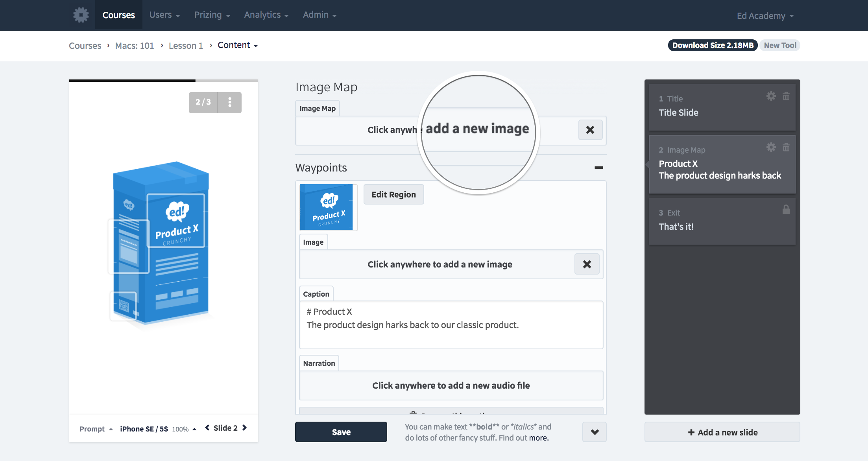Screen dimensions: 868x461
Task: Click the lock icon on Exit slide
Action: point(786,210)
